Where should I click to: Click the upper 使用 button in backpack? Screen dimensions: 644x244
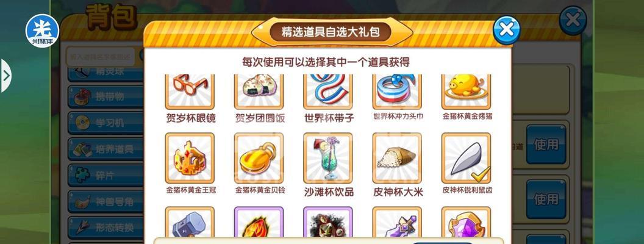[546, 144]
